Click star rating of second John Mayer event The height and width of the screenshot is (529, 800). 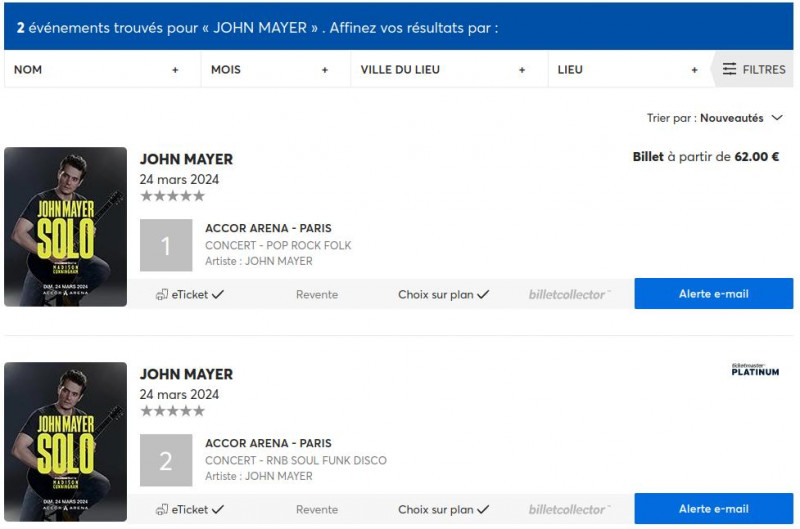coord(172,411)
